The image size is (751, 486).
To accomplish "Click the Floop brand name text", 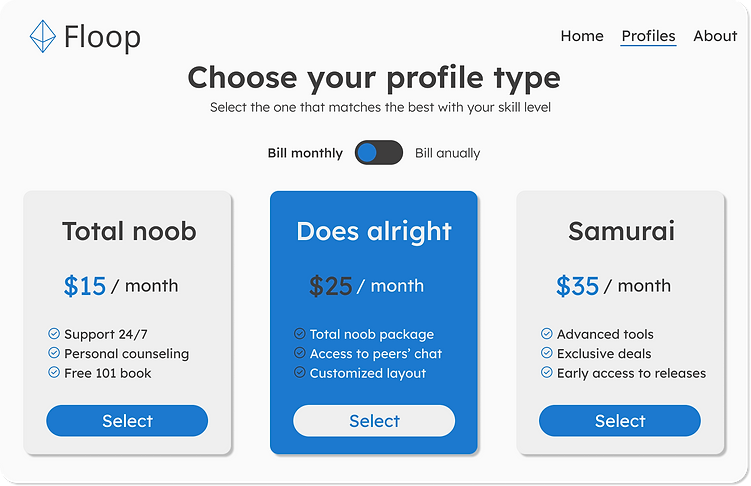I will [102, 38].
